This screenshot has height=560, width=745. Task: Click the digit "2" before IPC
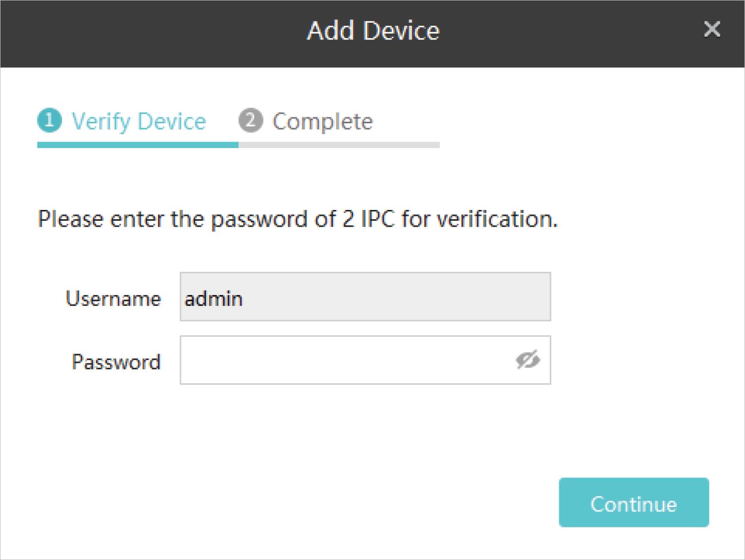point(348,219)
